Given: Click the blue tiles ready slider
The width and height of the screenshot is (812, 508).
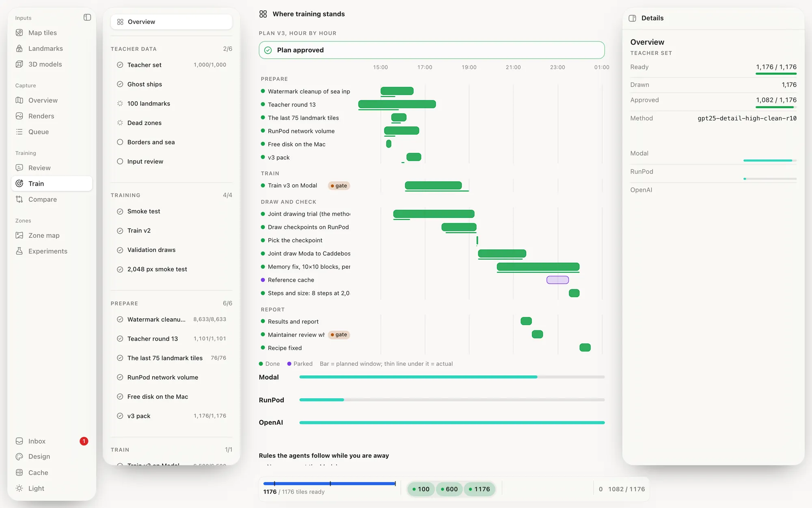Looking at the screenshot, I should coord(329,484).
